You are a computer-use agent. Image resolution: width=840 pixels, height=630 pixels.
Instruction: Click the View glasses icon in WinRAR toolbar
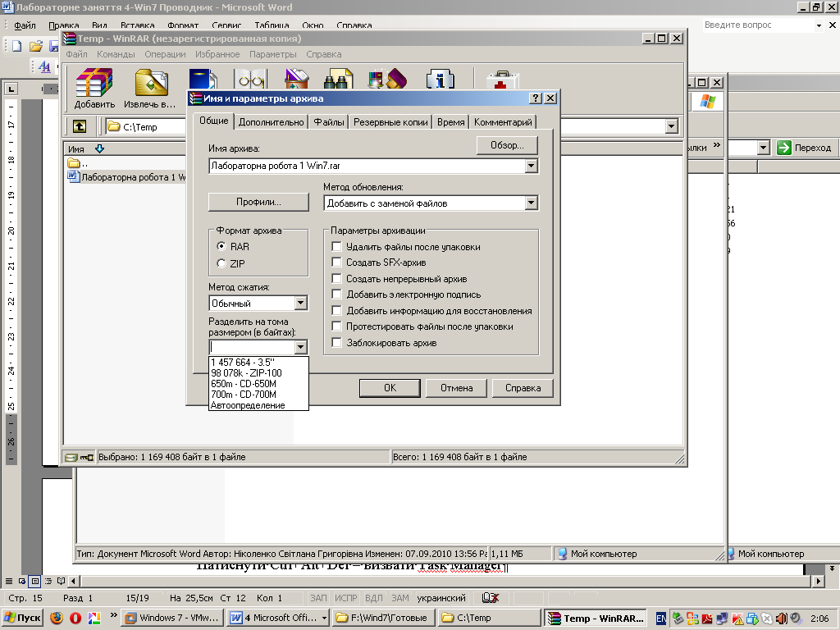coord(251,80)
